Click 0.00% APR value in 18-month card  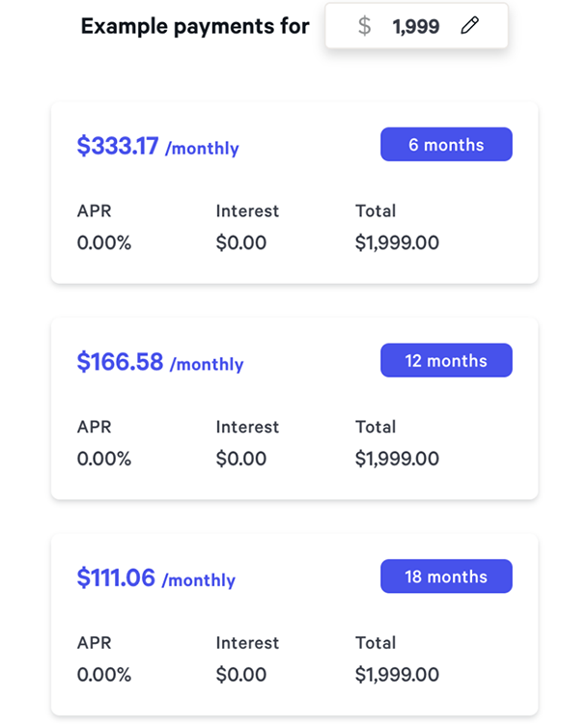[x=104, y=674]
